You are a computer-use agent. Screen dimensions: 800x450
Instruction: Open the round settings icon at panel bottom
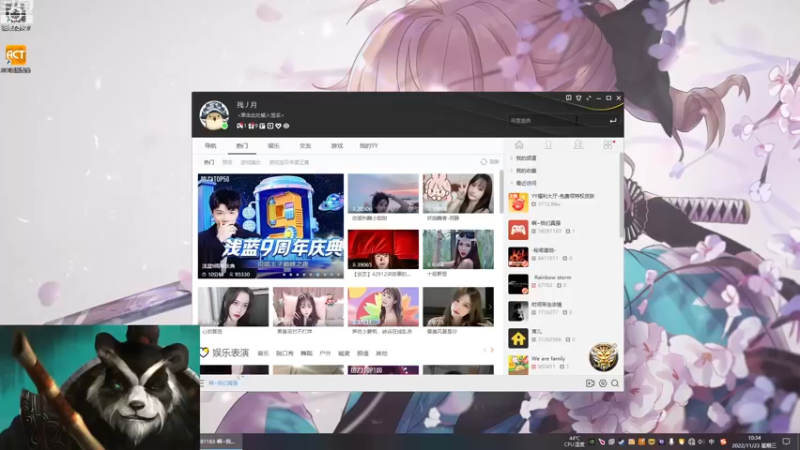603,383
